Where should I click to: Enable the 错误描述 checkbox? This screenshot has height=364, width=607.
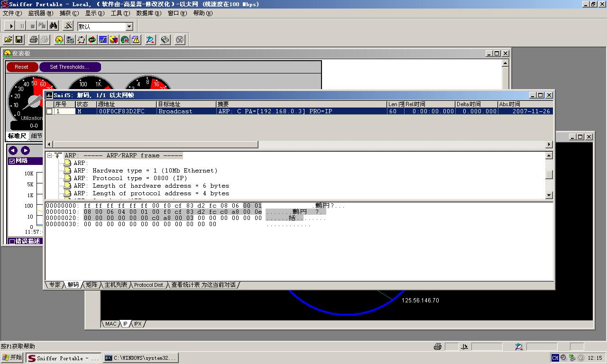[x=12, y=241]
